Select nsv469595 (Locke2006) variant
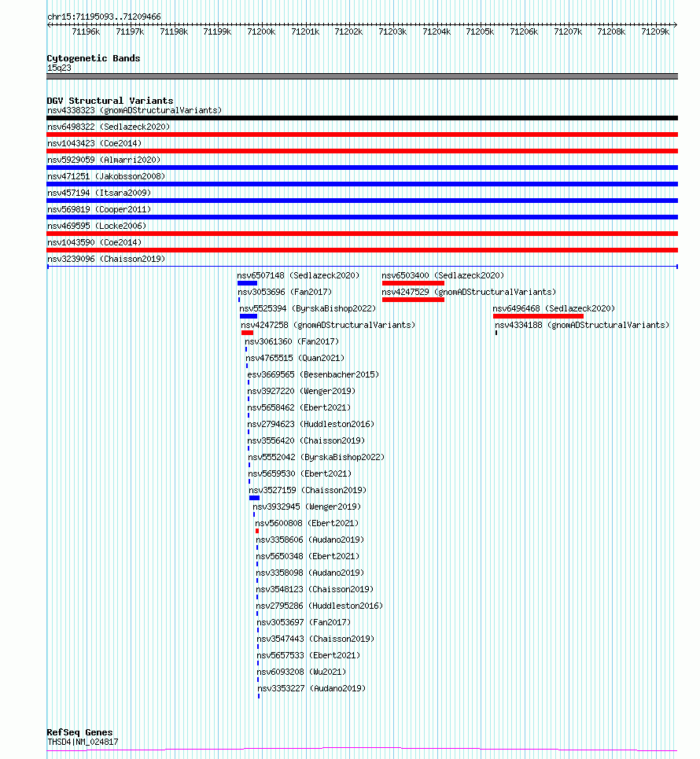The height and width of the screenshot is (759, 700). tap(97, 226)
